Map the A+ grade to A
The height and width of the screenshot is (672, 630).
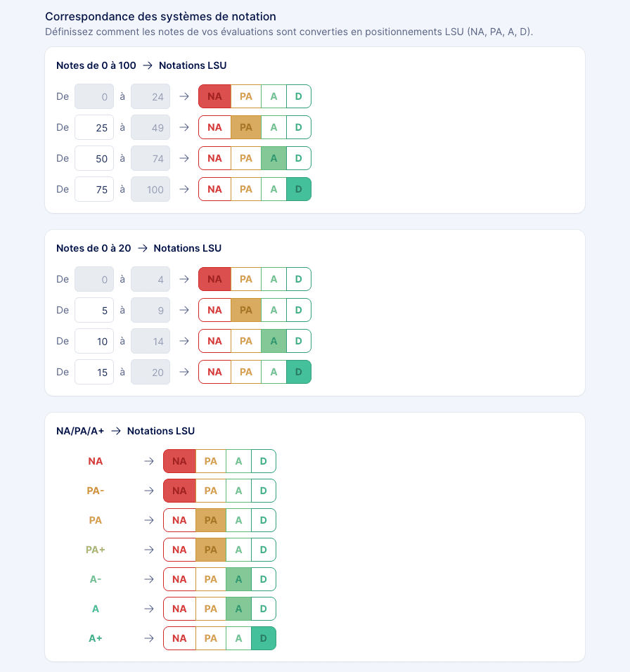tap(238, 638)
